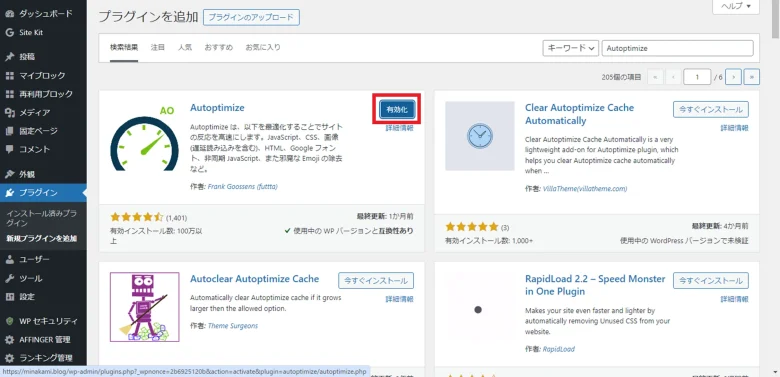
Task: Open ランキング管理 gear icon
Action: [x=9, y=358]
